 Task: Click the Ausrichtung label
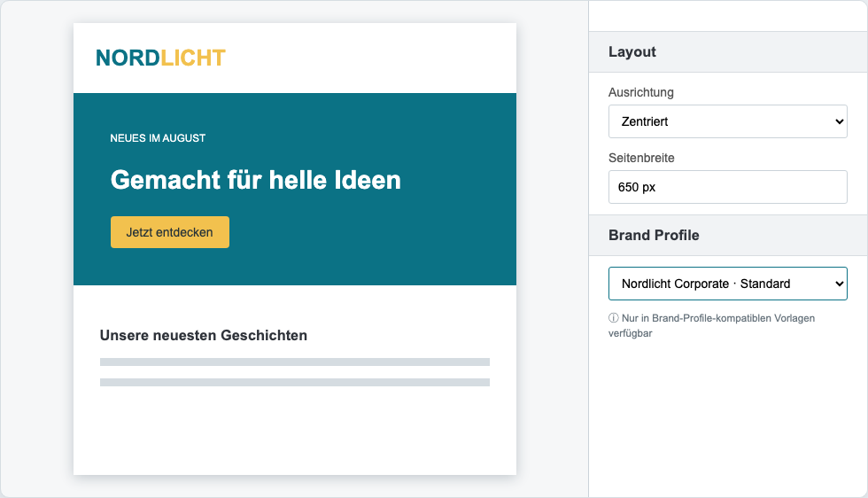tap(641, 92)
